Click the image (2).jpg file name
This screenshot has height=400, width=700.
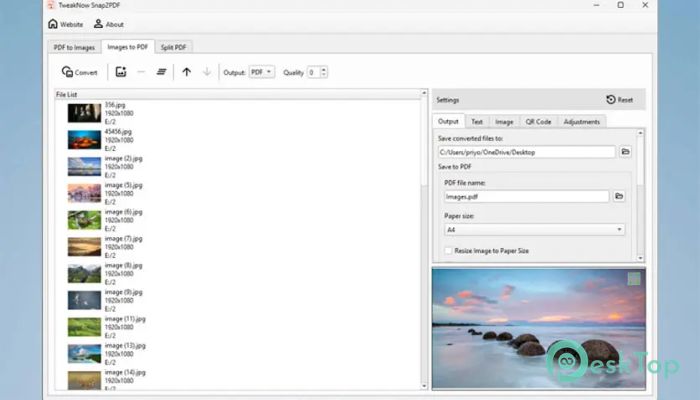[124, 158]
